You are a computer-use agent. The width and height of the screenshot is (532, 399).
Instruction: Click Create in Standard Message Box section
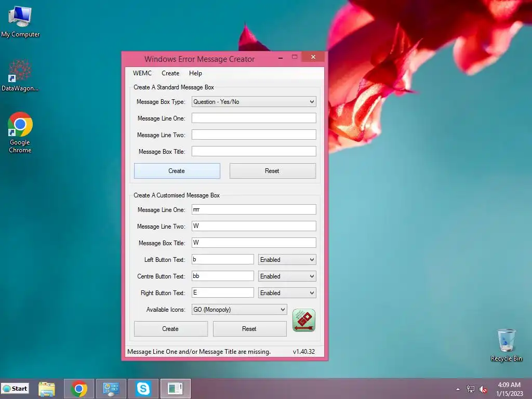(177, 171)
